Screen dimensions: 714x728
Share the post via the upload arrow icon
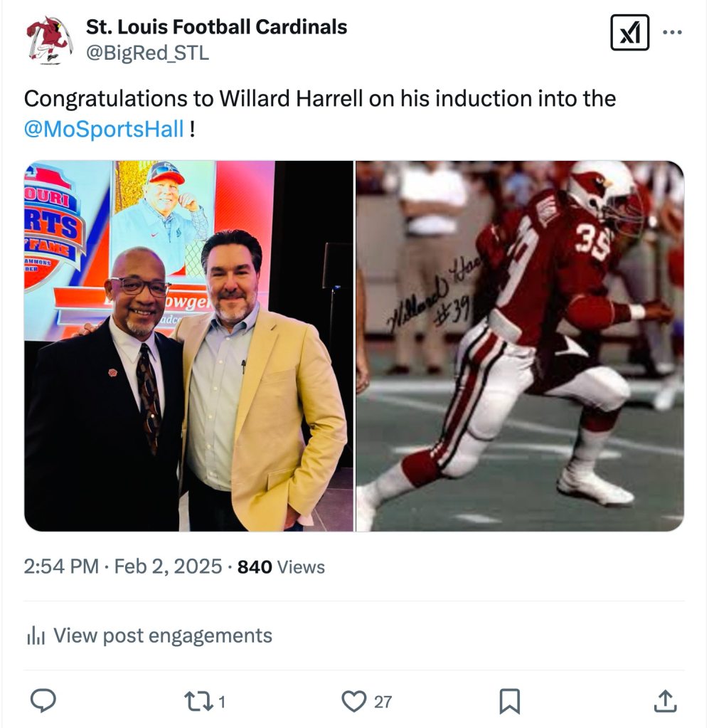pos(664,702)
